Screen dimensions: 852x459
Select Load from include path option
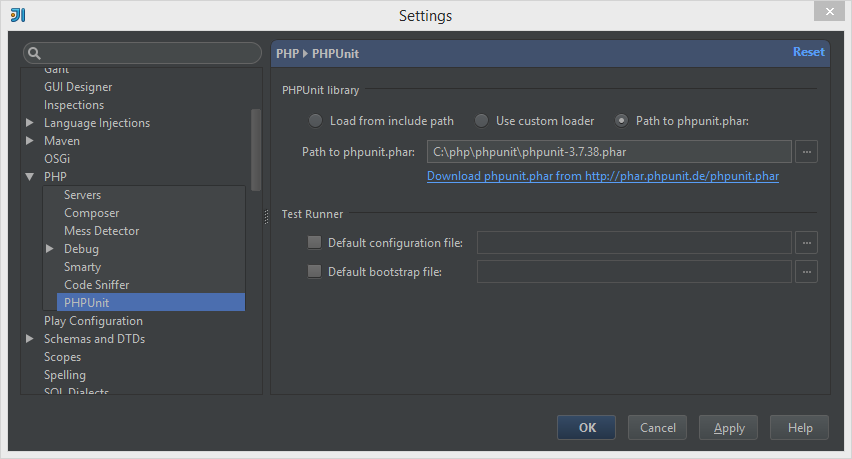point(315,121)
